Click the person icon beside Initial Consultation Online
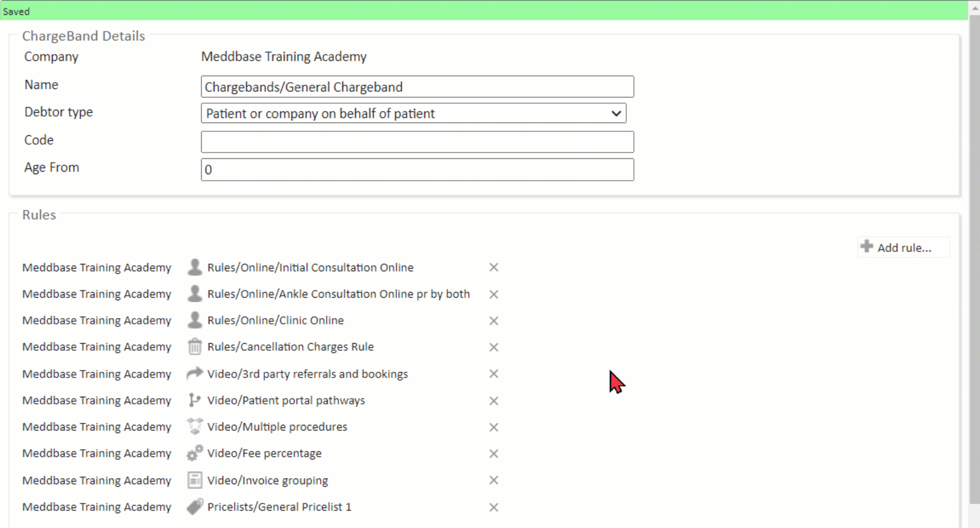 194,267
